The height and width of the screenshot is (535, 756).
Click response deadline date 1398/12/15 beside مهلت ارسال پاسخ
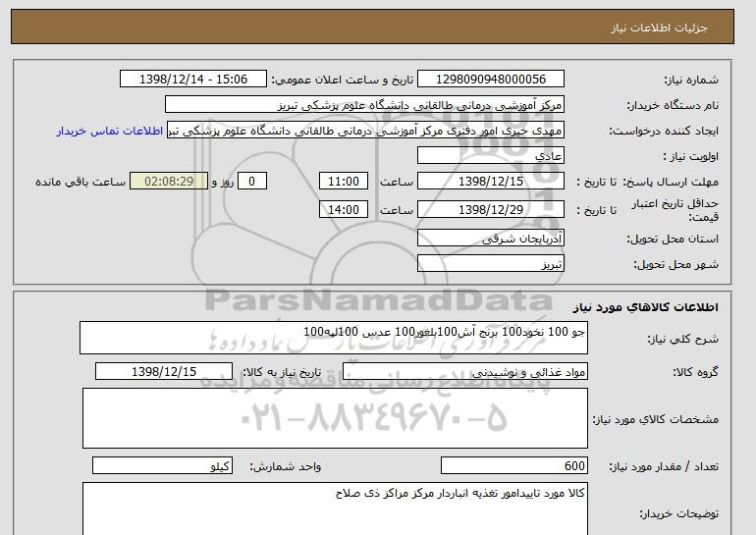point(490,182)
